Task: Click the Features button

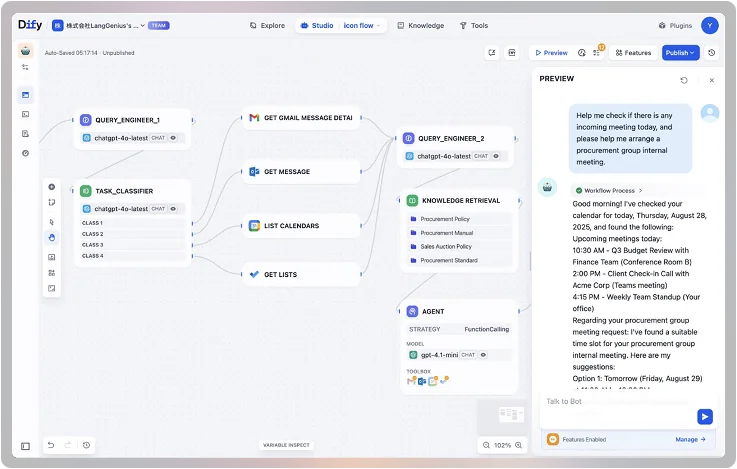Action: coord(633,53)
